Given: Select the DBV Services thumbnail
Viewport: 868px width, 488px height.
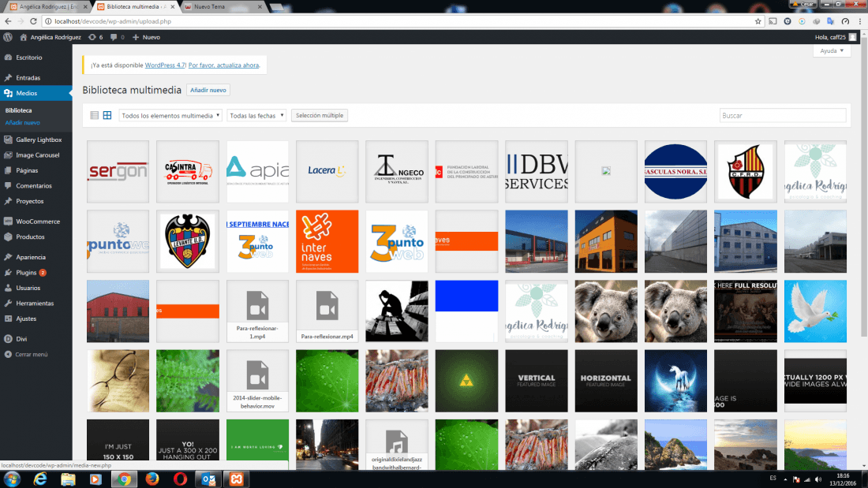Looking at the screenshot, I should 537,172.
